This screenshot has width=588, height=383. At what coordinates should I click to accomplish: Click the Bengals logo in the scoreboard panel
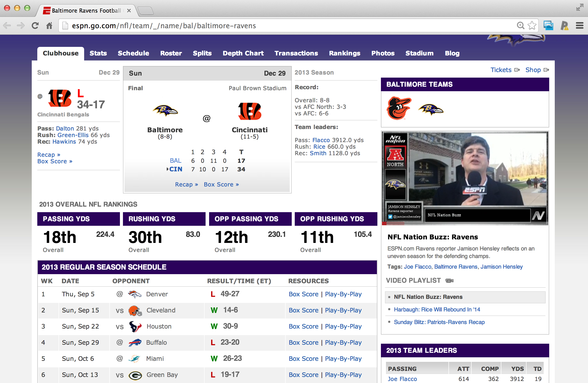click(250, 111)
